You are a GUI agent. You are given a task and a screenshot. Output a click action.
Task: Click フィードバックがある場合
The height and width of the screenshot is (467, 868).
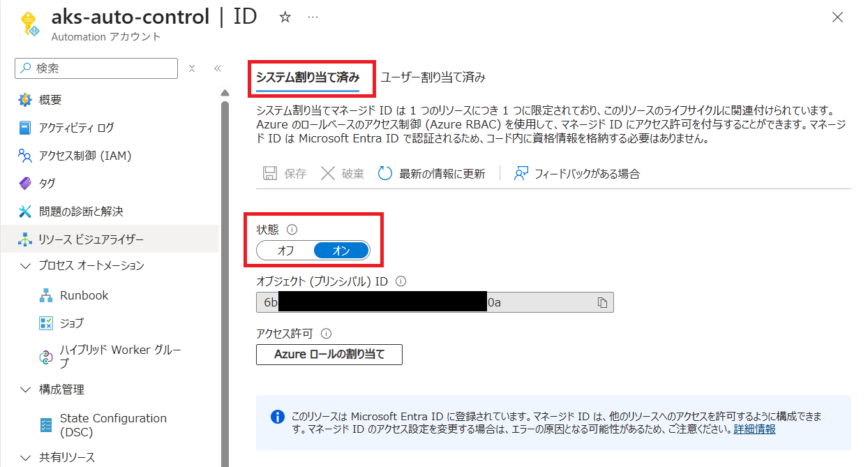[x=576, y=174]
